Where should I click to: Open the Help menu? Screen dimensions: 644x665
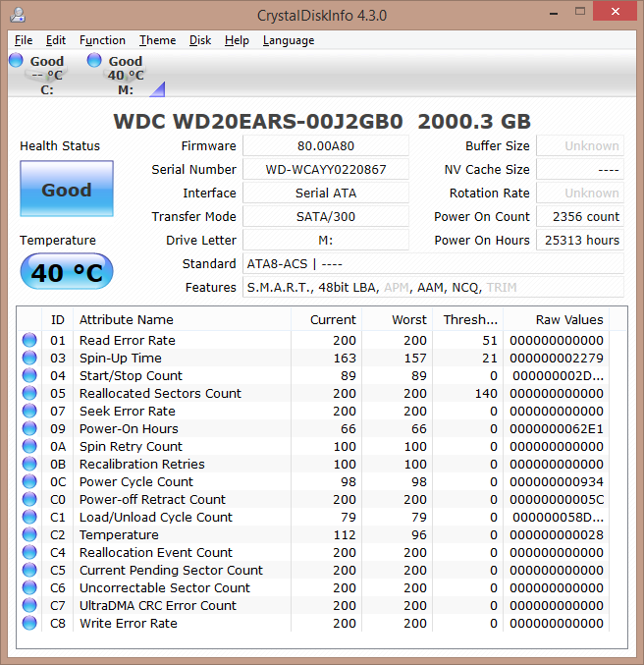237,40
